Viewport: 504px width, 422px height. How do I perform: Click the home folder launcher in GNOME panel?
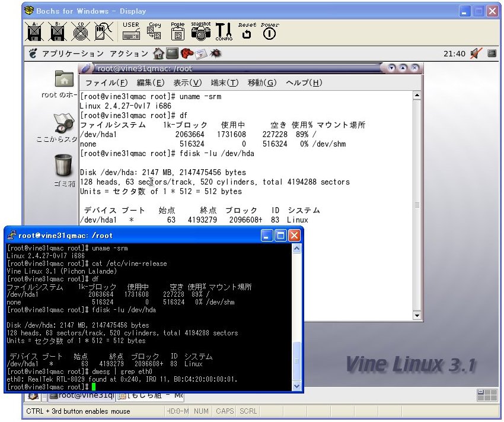pyautogui.click(x=158, y=53)
